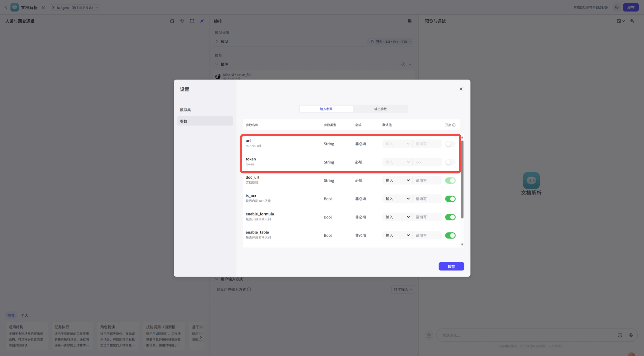Open the 打字输入 dropdown

(x=403, y=289)
